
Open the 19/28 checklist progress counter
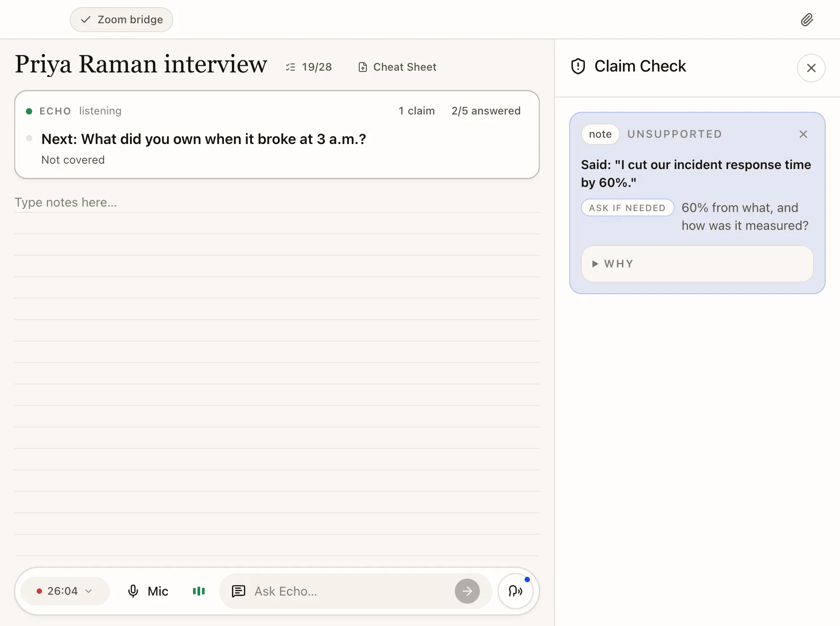309,67
